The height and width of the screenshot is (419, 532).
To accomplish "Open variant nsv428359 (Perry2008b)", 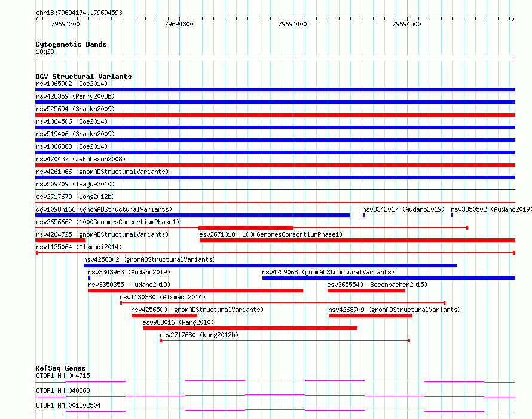I will (x=75, y=96).
